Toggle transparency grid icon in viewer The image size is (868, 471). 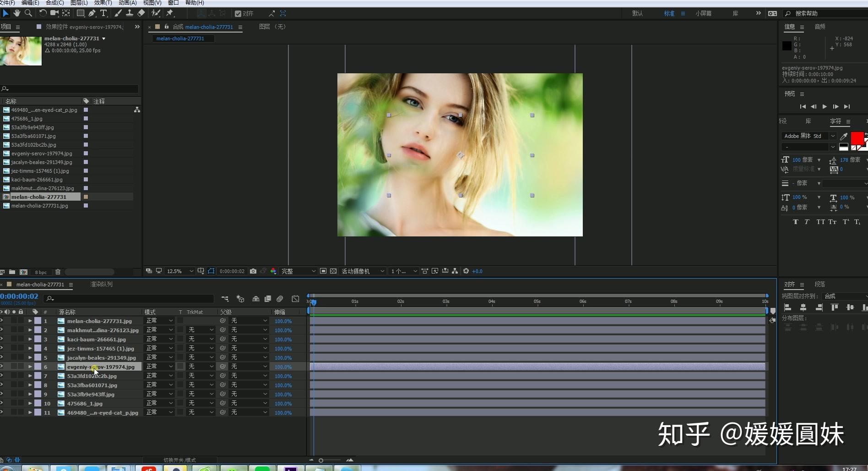click(x=333, y=271)
